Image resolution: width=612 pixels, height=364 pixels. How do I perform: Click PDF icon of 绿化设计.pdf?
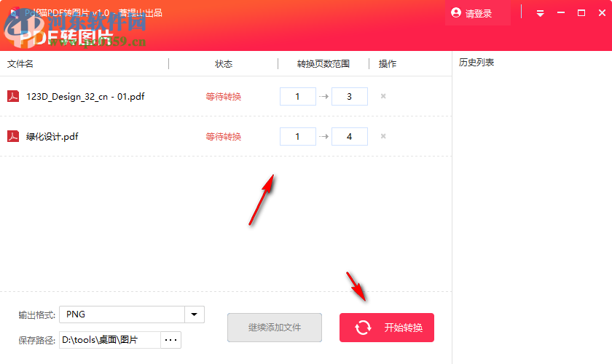tap(13, 136)
